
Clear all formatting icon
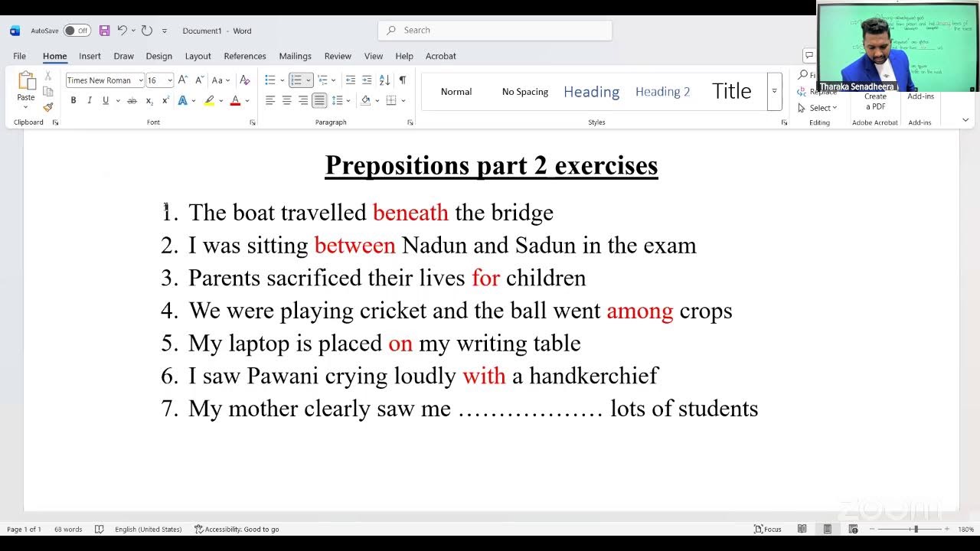point(244,80)
